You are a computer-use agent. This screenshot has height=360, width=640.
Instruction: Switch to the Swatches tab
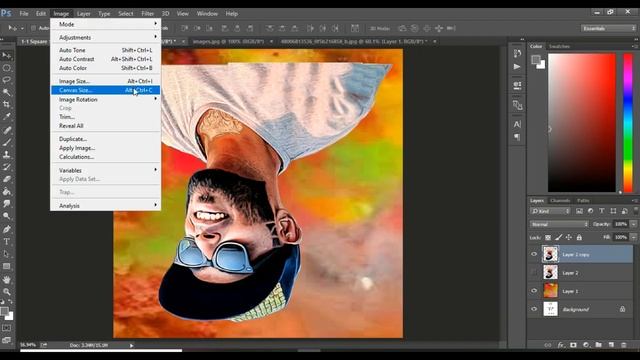559,46
